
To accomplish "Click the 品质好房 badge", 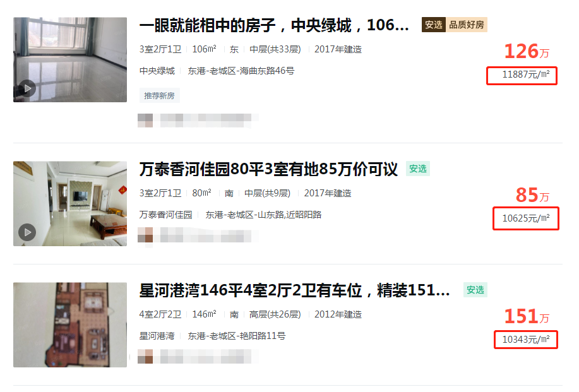I will pos(467,25).
